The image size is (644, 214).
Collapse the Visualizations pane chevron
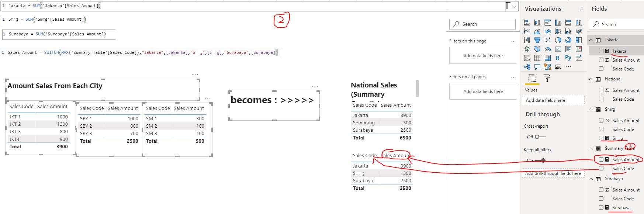581,8
